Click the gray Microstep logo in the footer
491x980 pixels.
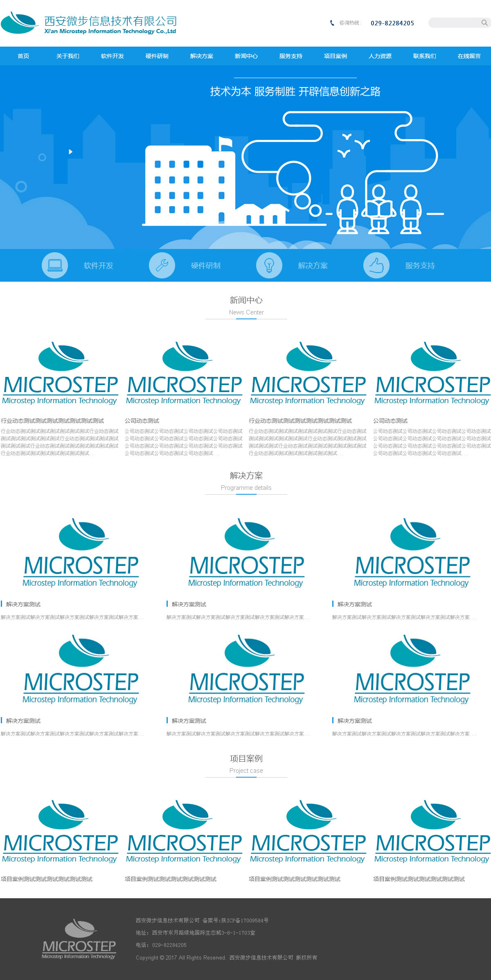point(79,939)
